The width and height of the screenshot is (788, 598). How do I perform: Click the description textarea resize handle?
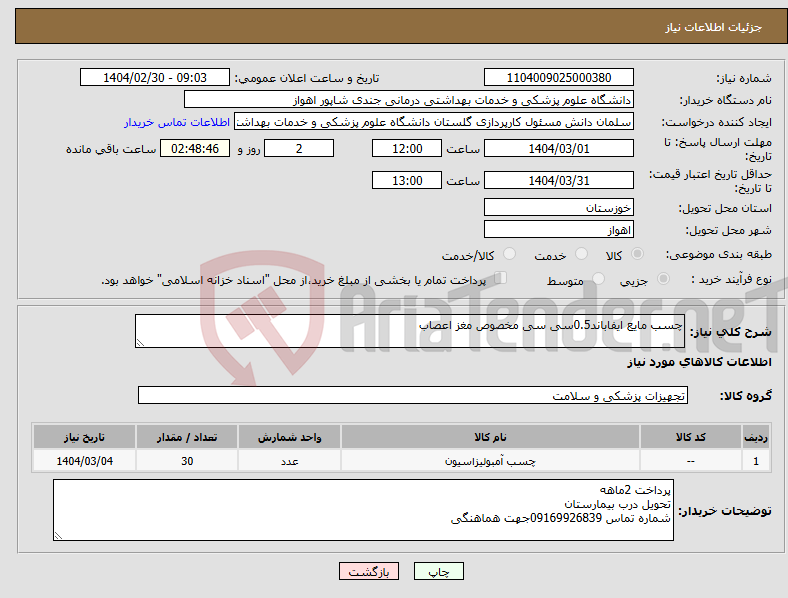point(140,343)
